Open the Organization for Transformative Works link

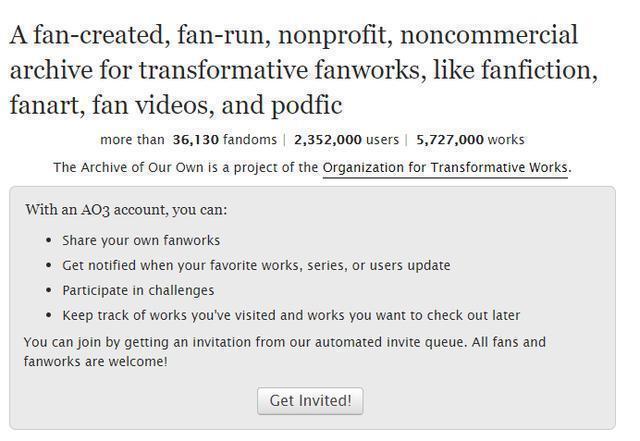click(445, 167)
